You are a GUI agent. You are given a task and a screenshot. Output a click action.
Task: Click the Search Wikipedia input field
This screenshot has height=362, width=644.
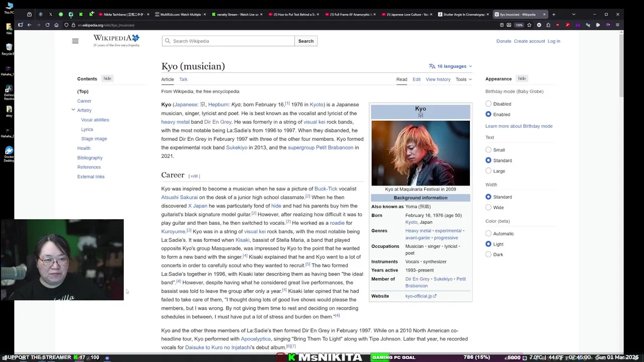pyautogui.click(x=228, y=41)
